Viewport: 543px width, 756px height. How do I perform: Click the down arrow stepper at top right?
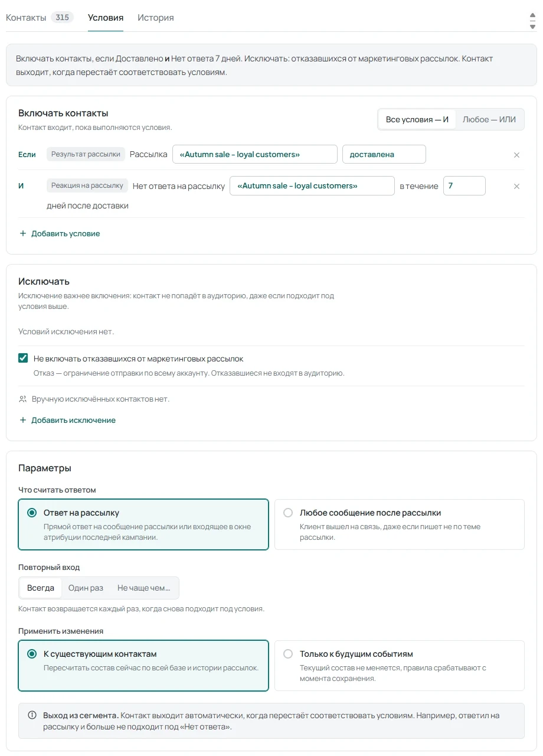click(532, 27)
